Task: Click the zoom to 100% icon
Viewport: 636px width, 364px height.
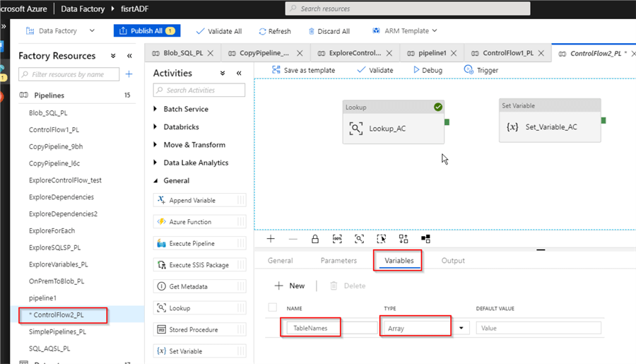Action: (337, 239)
